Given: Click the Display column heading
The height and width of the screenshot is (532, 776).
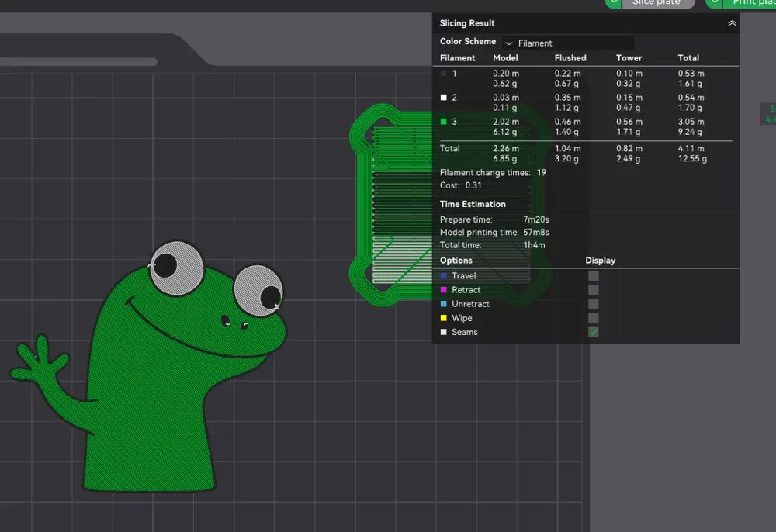Looking at the screenshot, I should click(601, 261).
